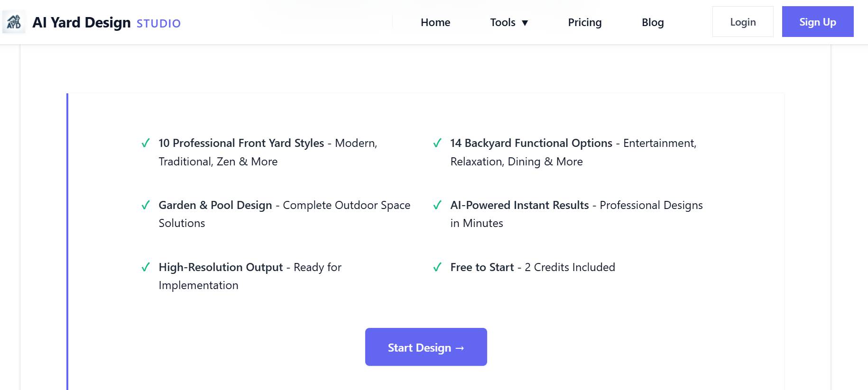868x390 pixels.
Task: Click checkmark next to Garden & Pool Design
Action: 146,205
